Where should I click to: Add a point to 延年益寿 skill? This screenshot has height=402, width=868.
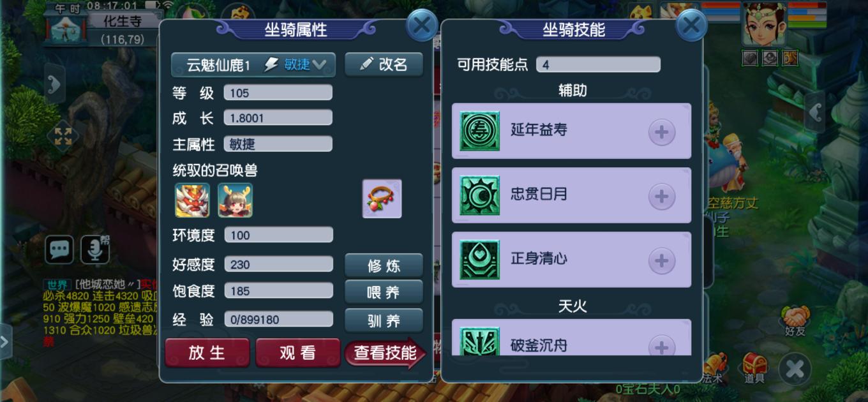[x=662, y=132]
